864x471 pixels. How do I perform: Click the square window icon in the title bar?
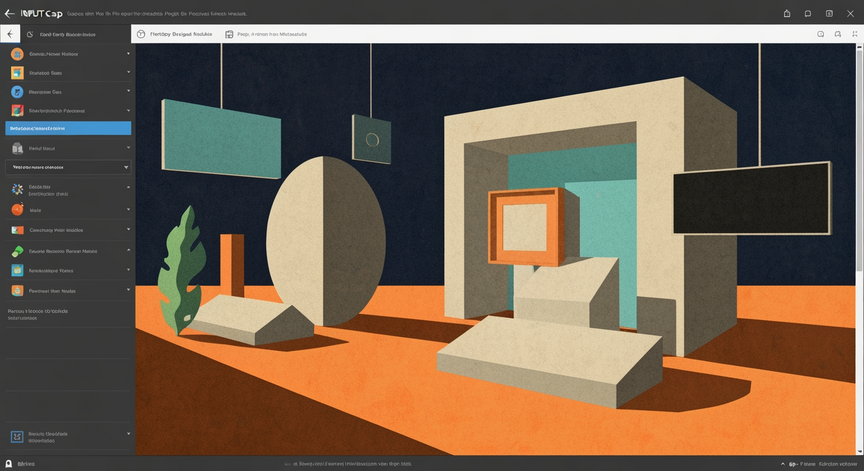[x=829, y=13]
